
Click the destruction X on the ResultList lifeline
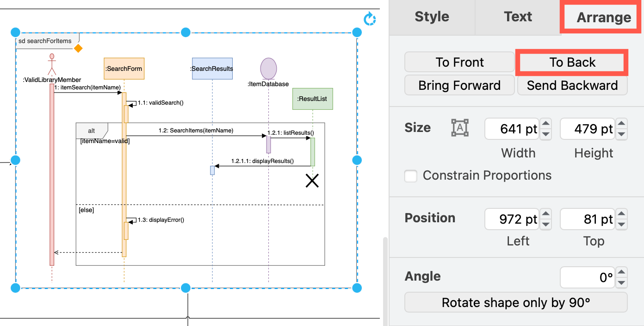(312, 181)
